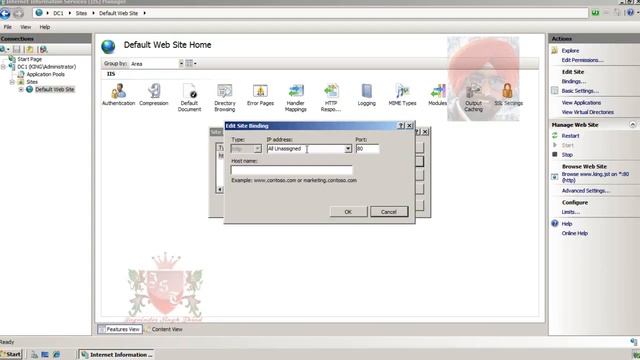Open the Type dropdown in binding dialog
This screenshot has height=360, width=640.
257,149
